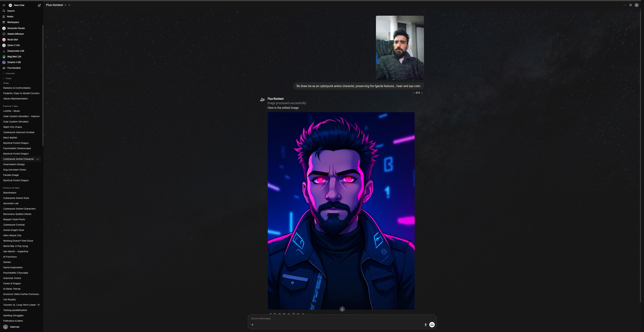This screenshot has width=644, height=332.
Task: Start a voice call with headphones button
Action: (432, 325)
